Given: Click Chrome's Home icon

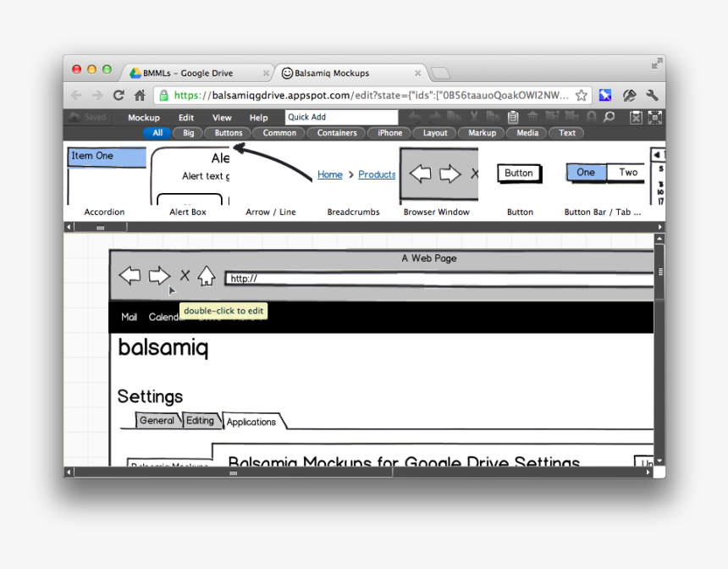Looking at the screenshot, I should 140,95.
